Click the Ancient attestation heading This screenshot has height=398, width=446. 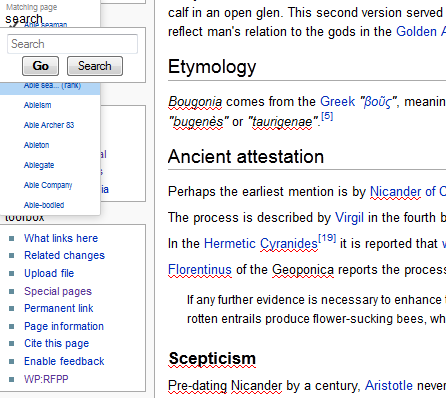[x=246, y=157]
